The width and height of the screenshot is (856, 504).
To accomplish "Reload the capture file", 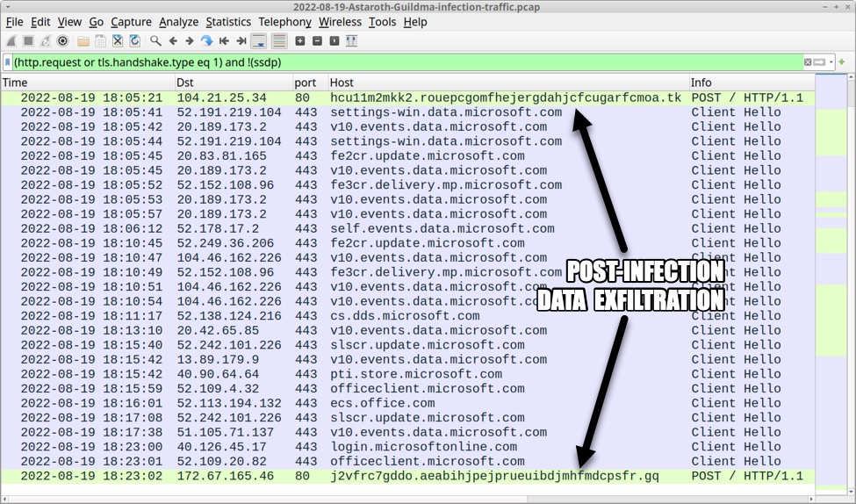I will click(x=134, y=41).
